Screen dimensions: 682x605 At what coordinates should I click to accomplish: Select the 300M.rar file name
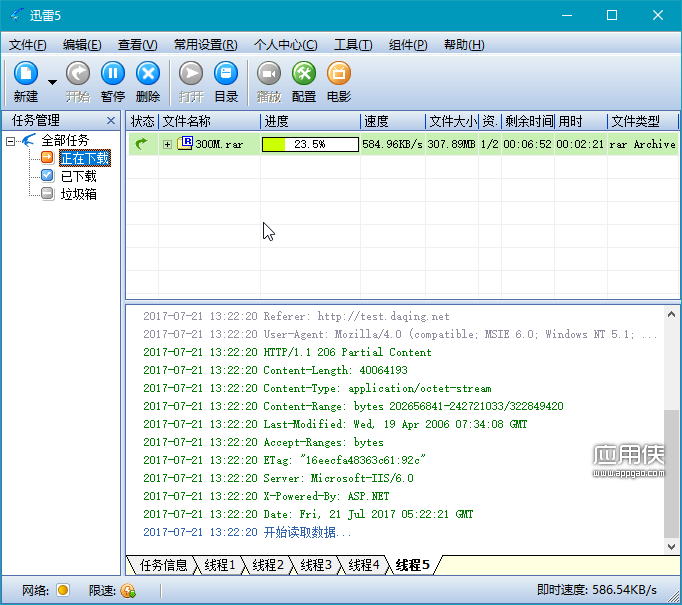point(219,144)
